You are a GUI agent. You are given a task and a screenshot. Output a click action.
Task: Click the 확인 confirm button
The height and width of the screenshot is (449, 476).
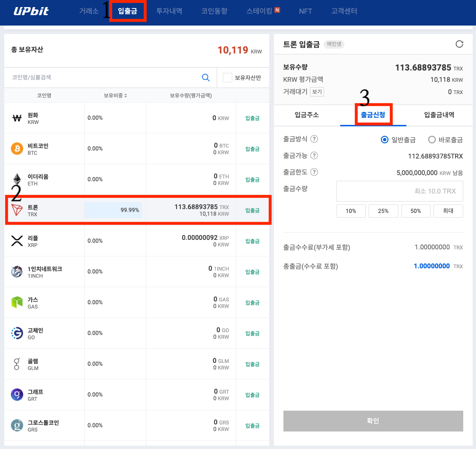tap(373, 421)
